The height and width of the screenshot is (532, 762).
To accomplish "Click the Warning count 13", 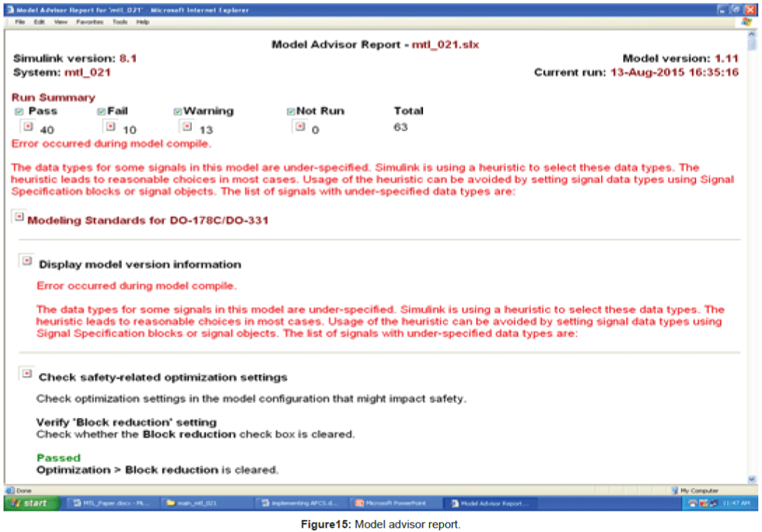I will 206,130.
